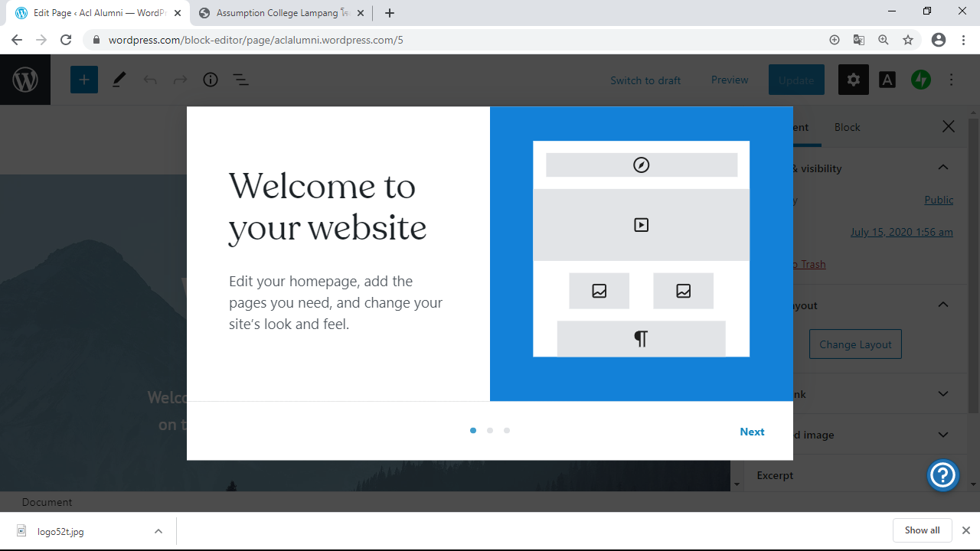Go to second welcome guide page dot

point(490,431)
